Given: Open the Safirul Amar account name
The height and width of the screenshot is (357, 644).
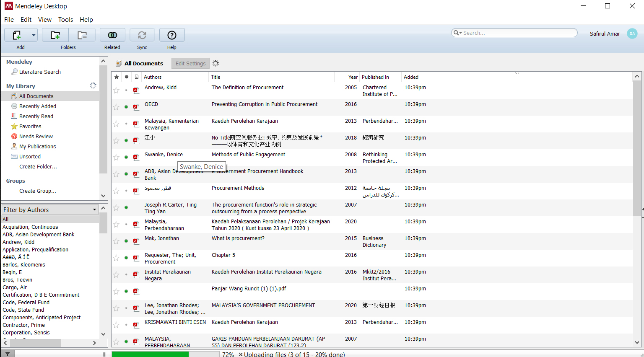Looking at the screenshot, I should coord(605,34).
